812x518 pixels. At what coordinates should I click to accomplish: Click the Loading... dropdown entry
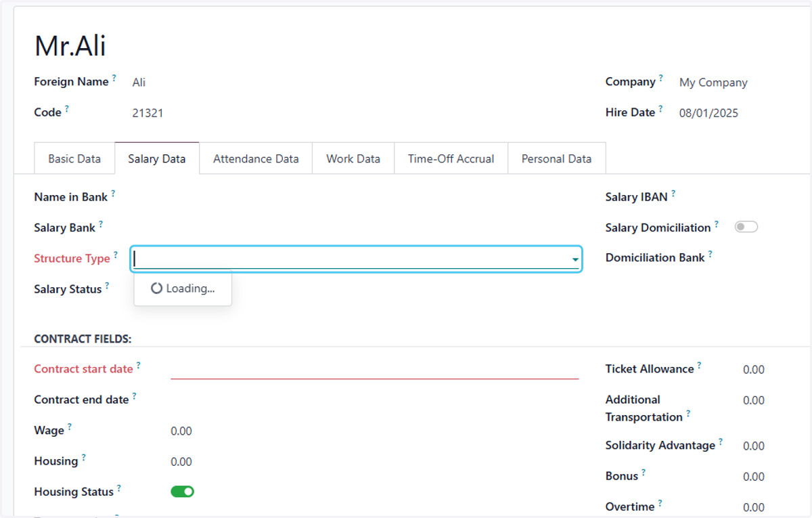[183, 288]
